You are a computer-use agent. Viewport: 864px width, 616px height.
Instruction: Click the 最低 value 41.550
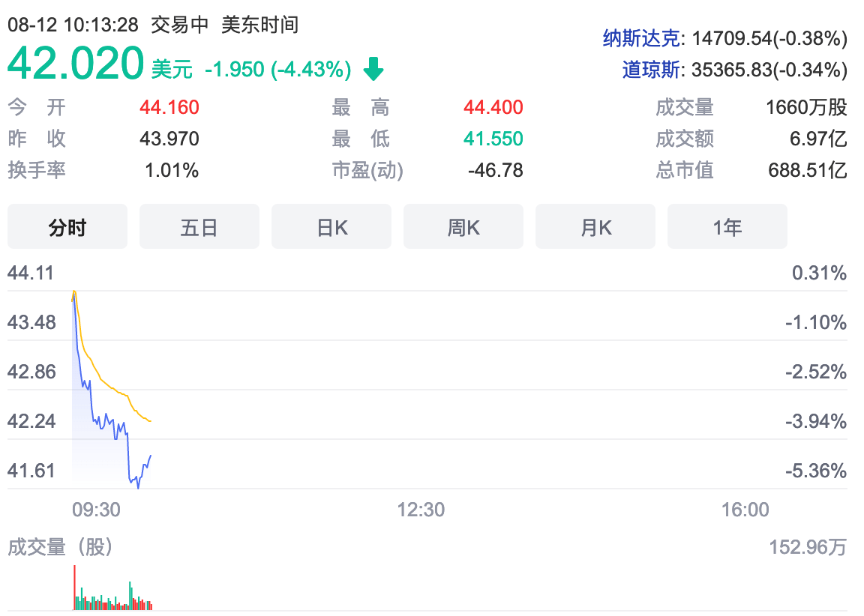[x=493, y=139]
